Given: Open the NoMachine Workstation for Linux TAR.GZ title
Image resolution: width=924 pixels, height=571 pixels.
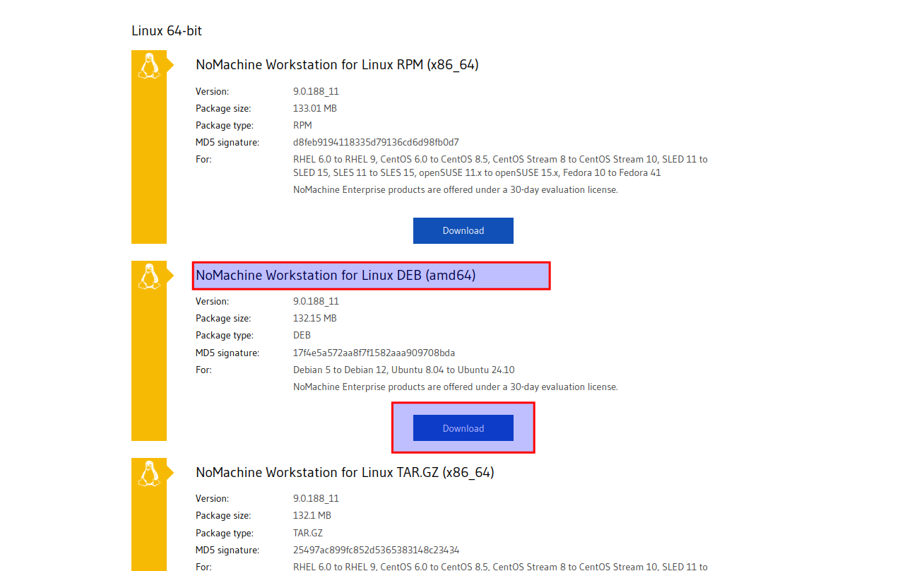Looking at the screenshot, I should click(x=345, y=473).
